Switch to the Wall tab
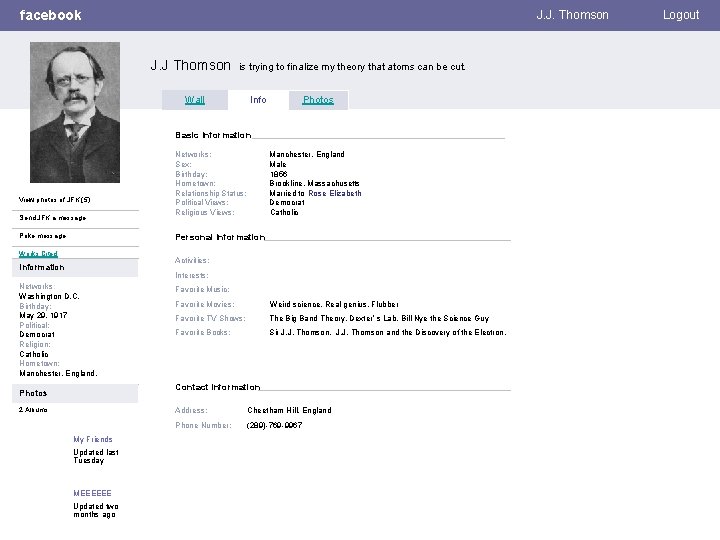Viewport: 720px width, 540px height. pyautogui.click(x=195, y=100)
